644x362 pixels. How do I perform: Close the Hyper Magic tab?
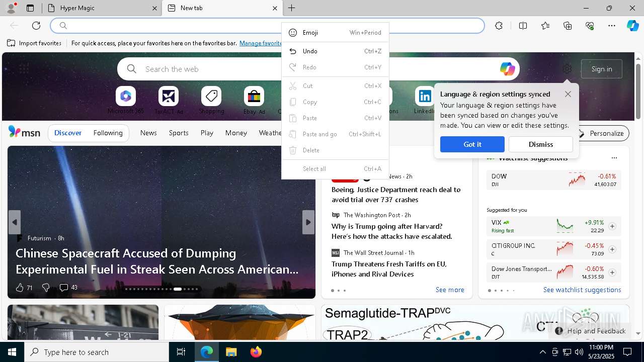(x=154, y=8)
